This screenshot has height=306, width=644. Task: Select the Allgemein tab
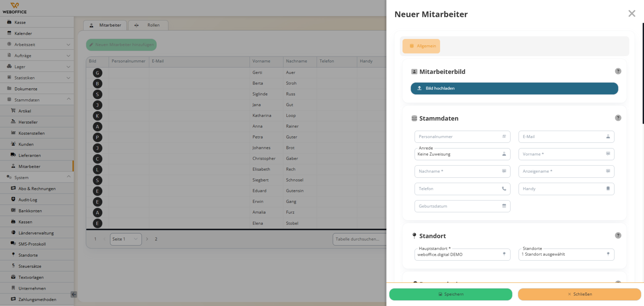421,46
